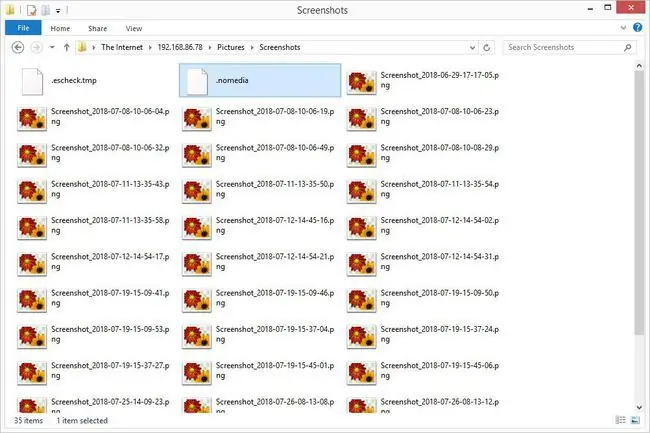Click the scrollbar up arrow
Viewport: 650px width, 433px height.
click(639, 65)
